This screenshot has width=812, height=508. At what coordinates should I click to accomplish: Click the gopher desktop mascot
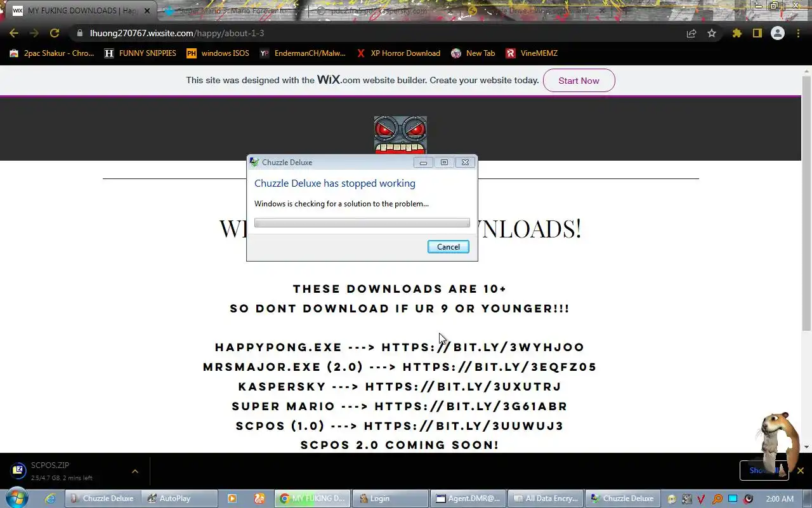[778, 444]
